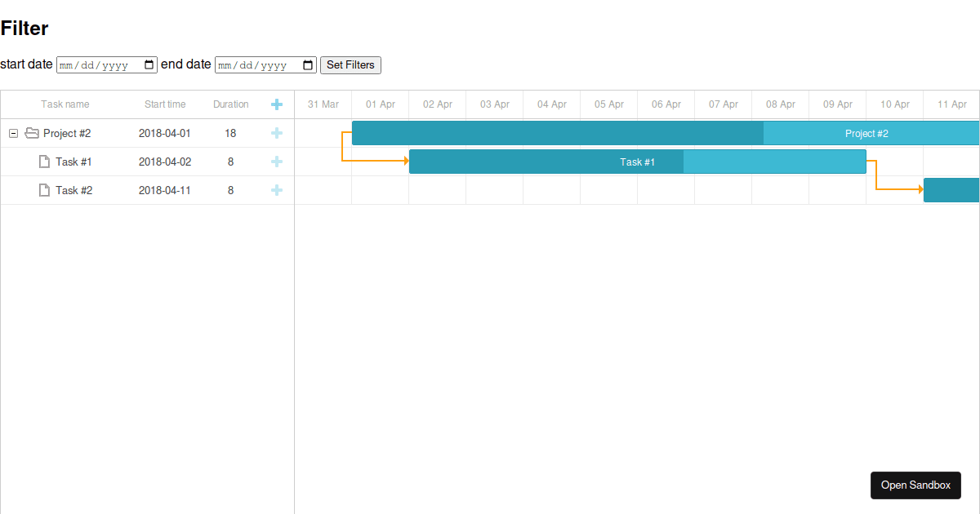This screenshot has width=980, height=514.
Task: Click the duration value 18
Action: 231,133
